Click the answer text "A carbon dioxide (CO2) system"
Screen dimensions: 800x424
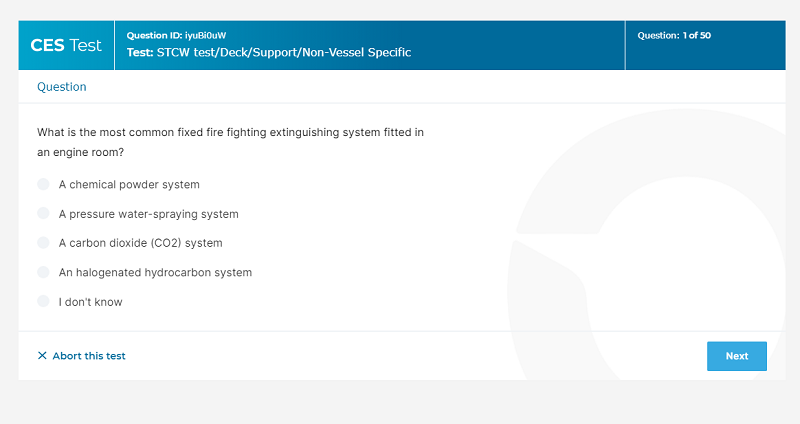pyautogui.click(x=140, y=243)
